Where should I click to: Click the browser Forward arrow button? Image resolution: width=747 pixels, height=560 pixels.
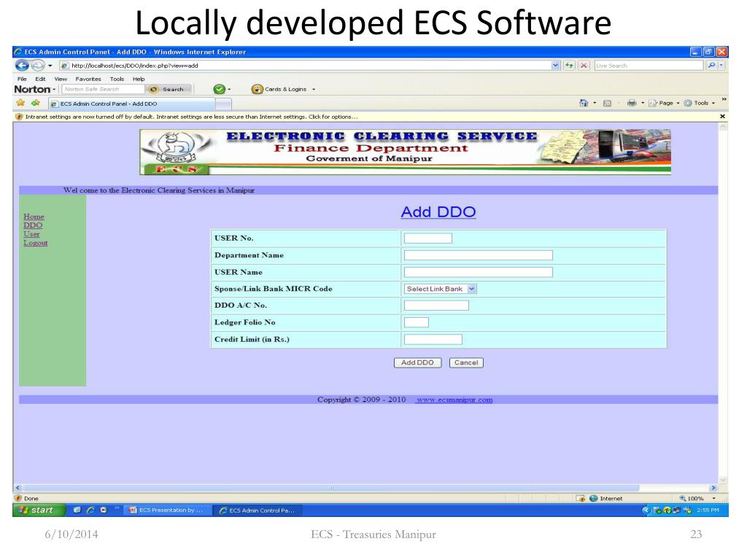click(x=38, y=65)
